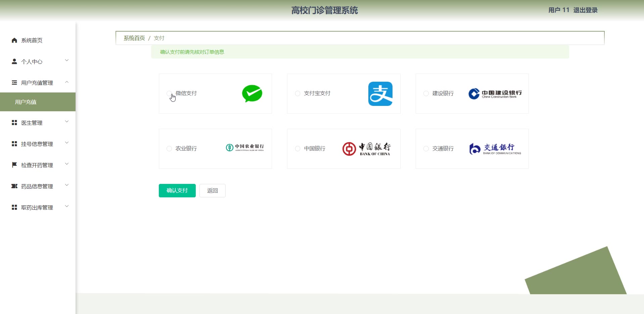Click the 微信支付 option label

click(186, 93)
